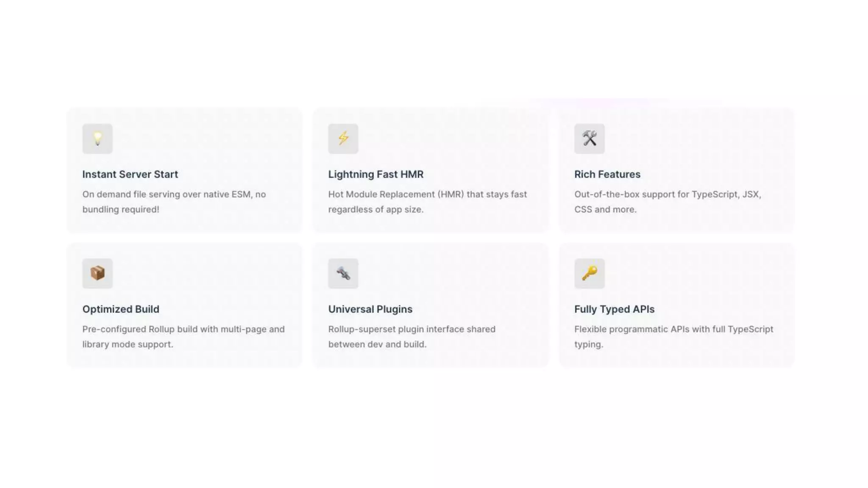The height and width of the screenshot is (488, 868).
Task: Click the Hot Module Replacement description
Action: (428, 202)
